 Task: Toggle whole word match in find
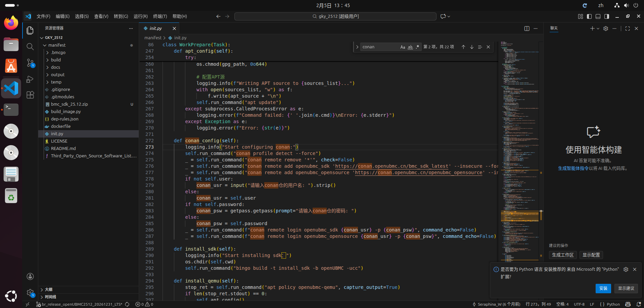[x=410, y=47]
